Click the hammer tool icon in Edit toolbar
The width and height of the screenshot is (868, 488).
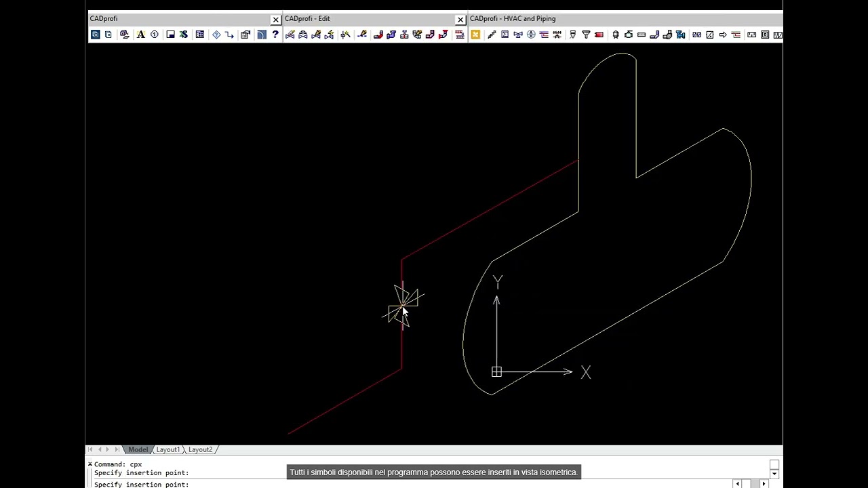(x=346, y=35)
